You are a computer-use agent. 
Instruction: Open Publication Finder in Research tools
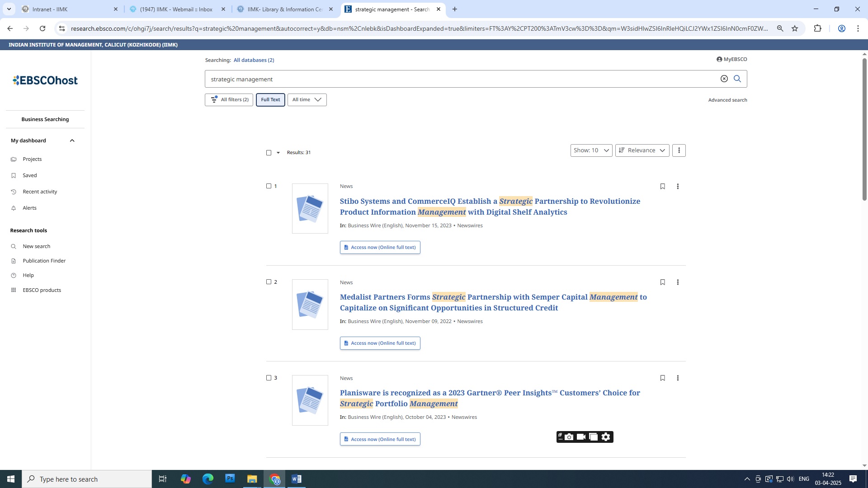coord(44,261)
